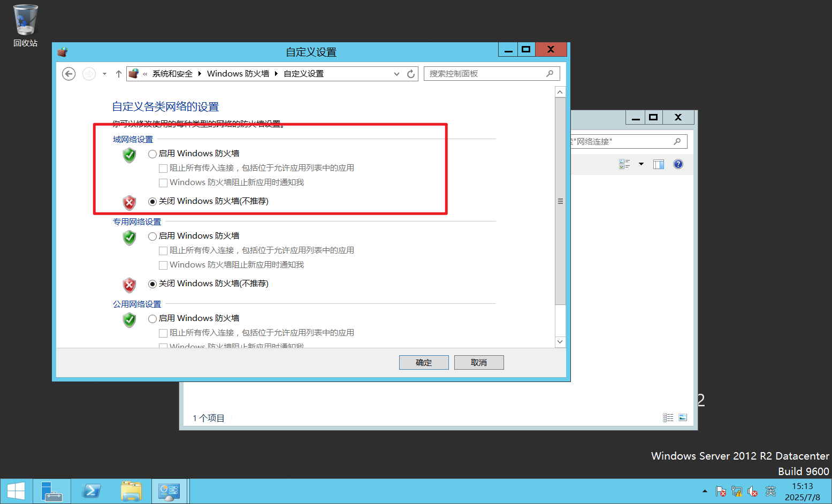The height and width of the screenshot is (504, 832).
Task: Click the back navigation arrow
Action: (x=68, y=74)
